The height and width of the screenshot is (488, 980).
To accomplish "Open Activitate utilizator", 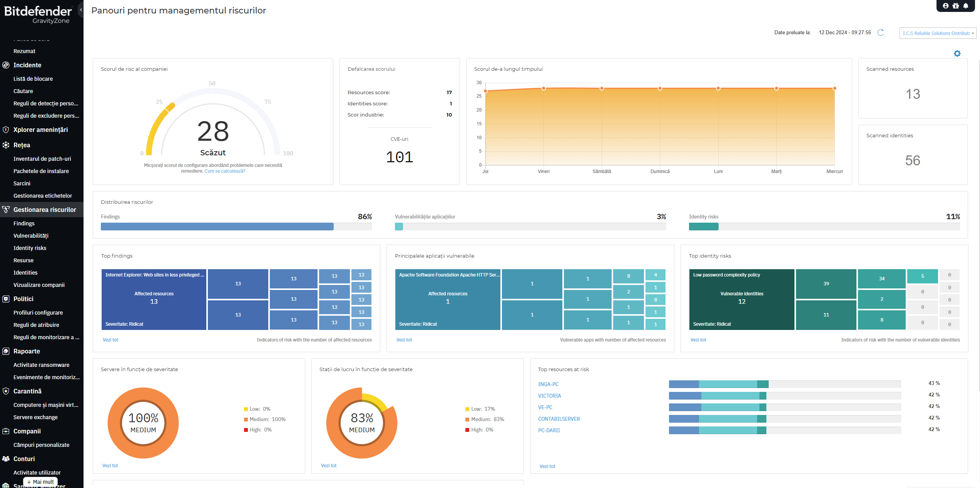I will (37, 473).
